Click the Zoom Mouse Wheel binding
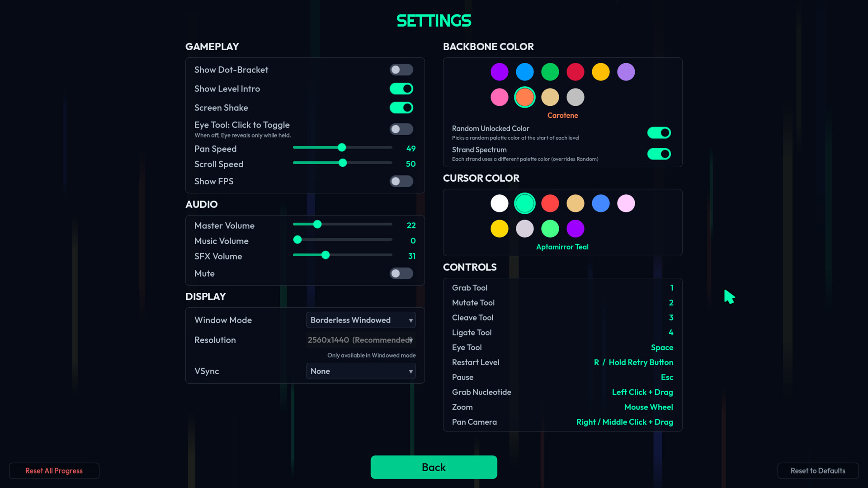The image size is (868, 488). pos(649,407)
